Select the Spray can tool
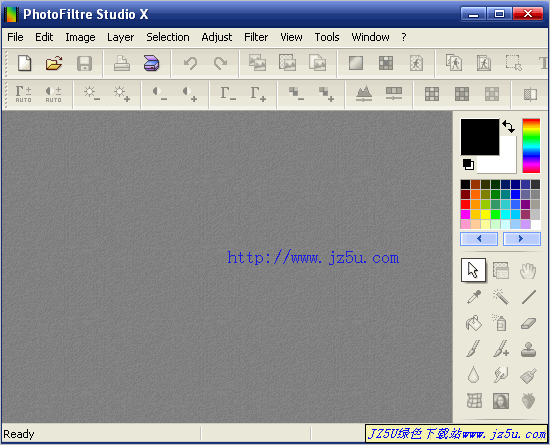 501,323
